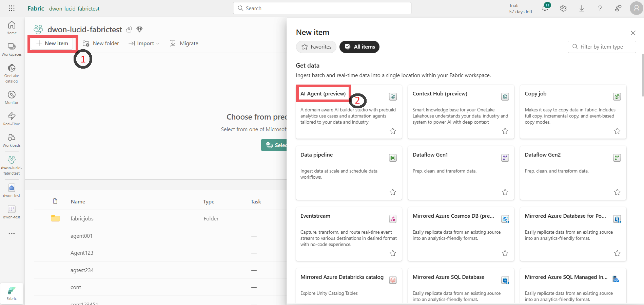The image size is (644, 305).
Task: Select the AI Agent (preview) item
Action: (x=349, y=111)
